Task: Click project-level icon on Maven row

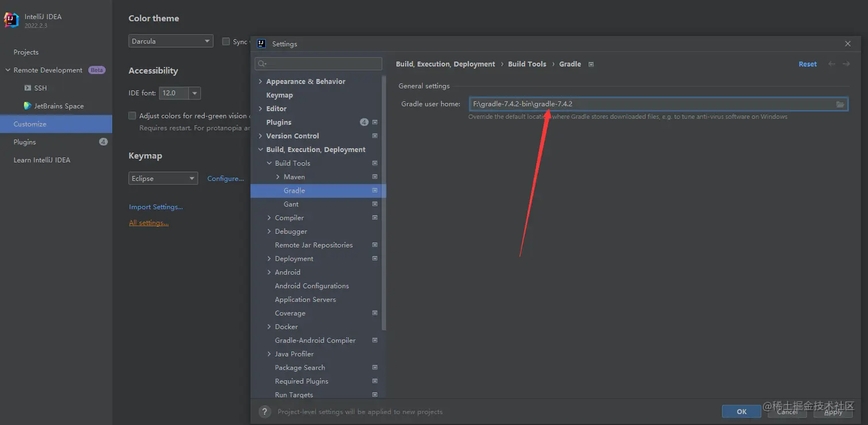Action: (x=375, y=177)
